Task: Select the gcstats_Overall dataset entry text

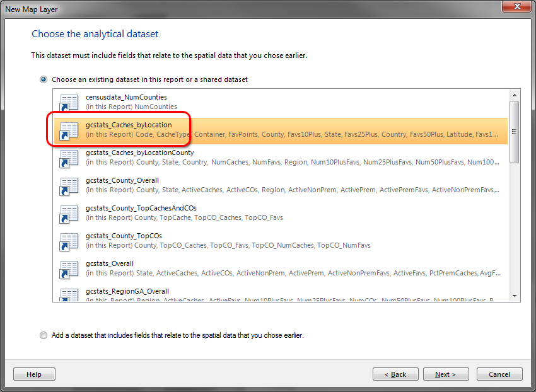Action: tap(110, 263)
